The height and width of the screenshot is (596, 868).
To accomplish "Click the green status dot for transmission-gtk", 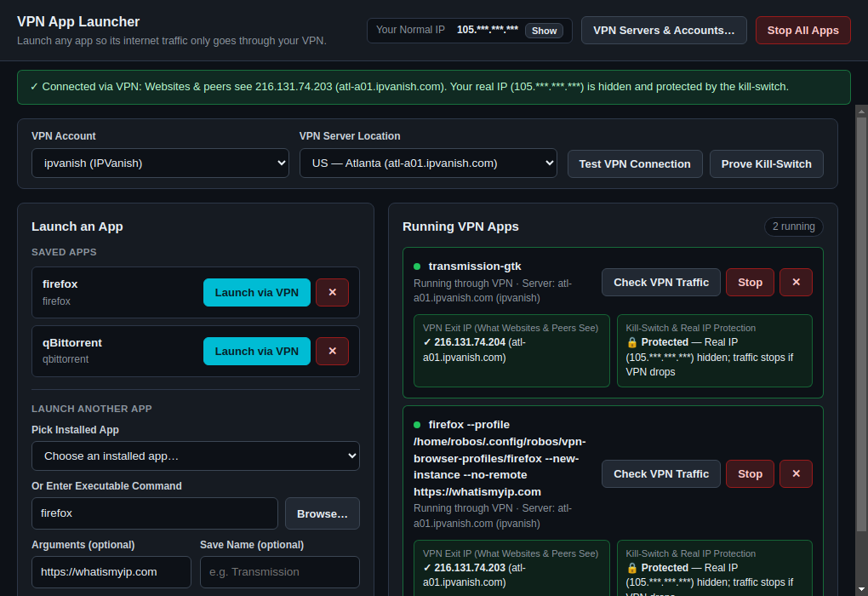I will tap(417, 266).
